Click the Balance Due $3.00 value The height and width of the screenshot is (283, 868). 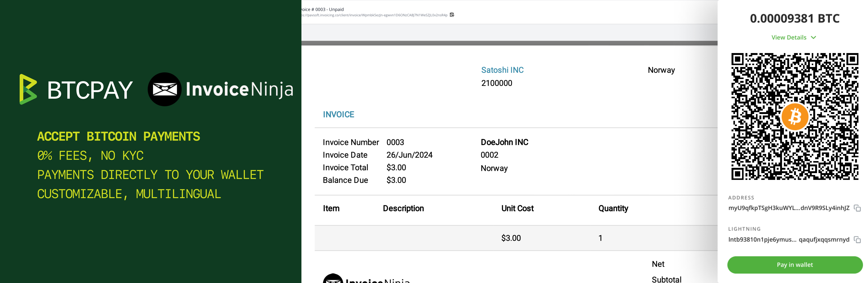(396, 180)
